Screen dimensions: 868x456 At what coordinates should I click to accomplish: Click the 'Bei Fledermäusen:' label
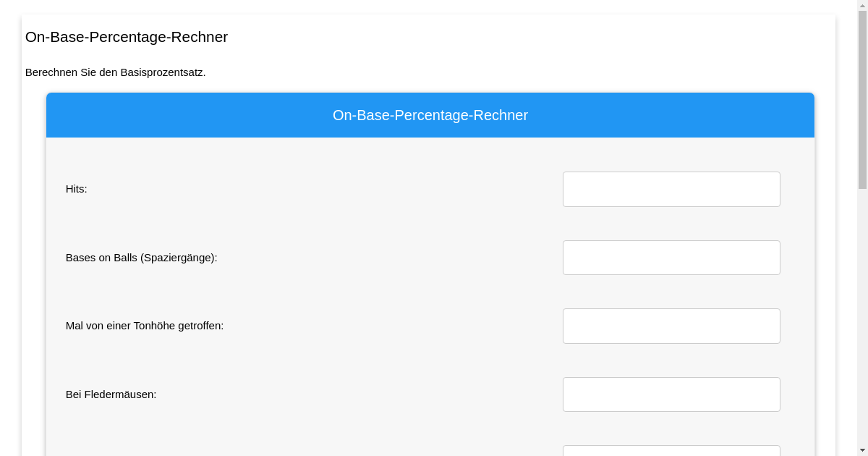pos(111,394)
